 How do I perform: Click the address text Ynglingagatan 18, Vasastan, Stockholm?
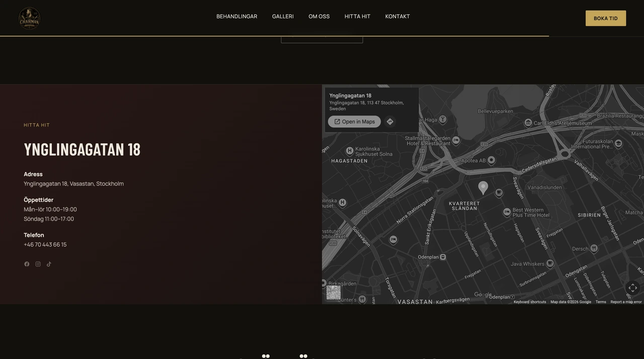point(73,184)
